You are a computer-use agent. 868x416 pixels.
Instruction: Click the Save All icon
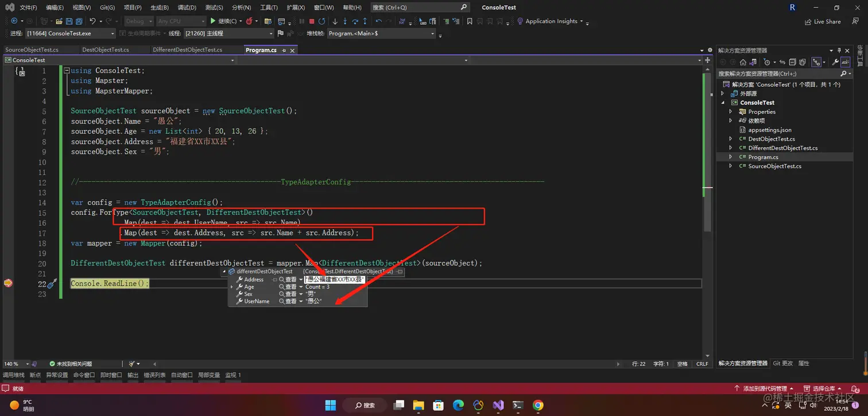[79, 21]
